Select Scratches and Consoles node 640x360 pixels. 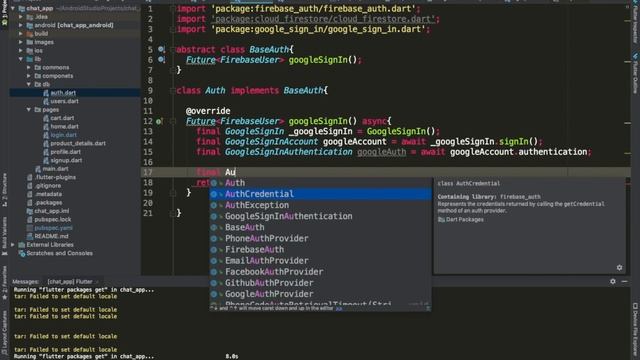pos(59,253)
